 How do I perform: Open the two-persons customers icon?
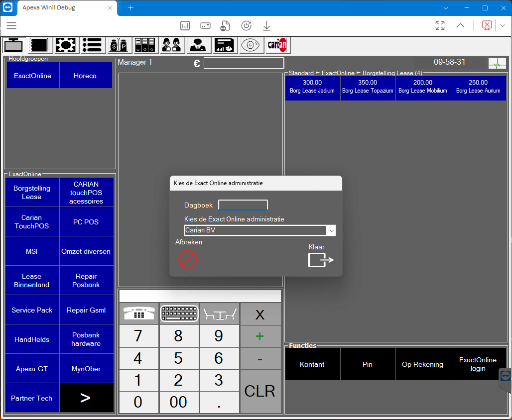point(171,45)
